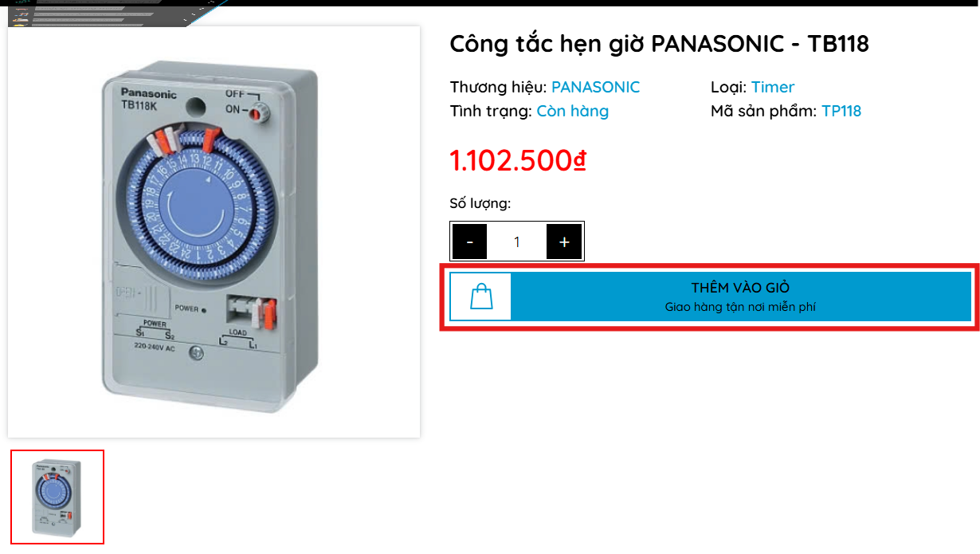Image resolution: width=980 pixels, height=554 pixels.
Task: Increase quantity with the plus button
Action: (564, 242)
